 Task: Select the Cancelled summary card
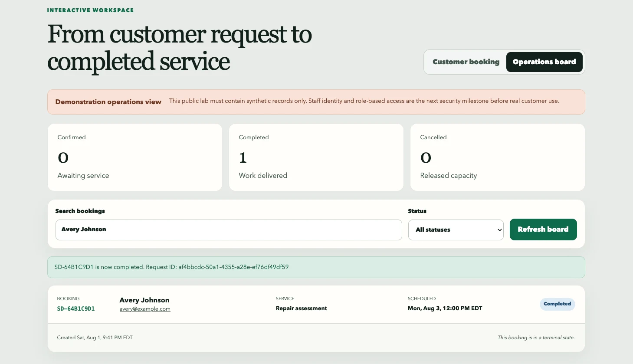(x=498, y=157)
